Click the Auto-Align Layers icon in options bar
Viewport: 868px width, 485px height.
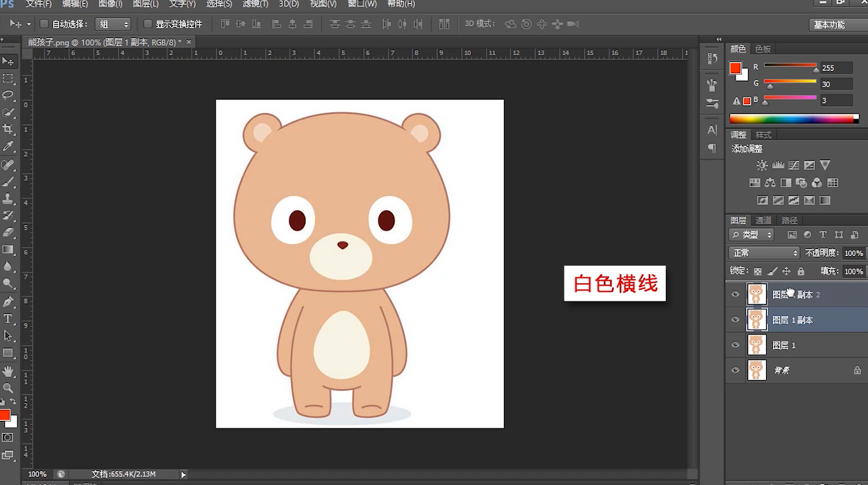coord(444,24)
